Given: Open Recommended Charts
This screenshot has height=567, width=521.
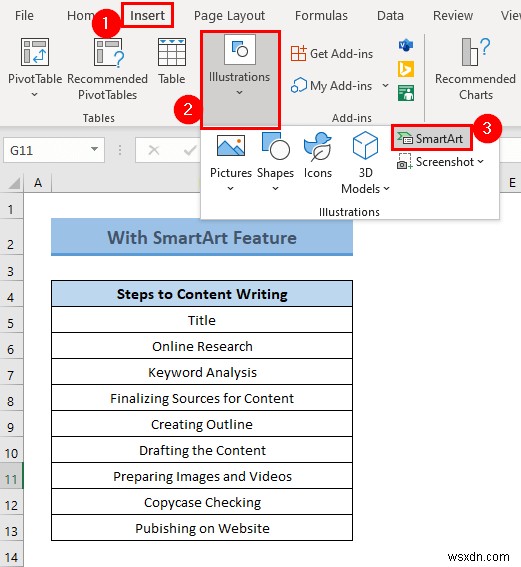Looking at the screenshot, I should click(x=475, y=69).
